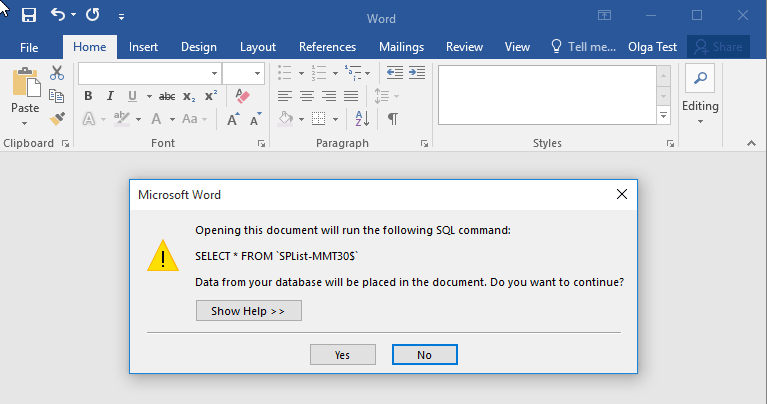Screen dimensions: 767x404
Task: Click Grow Font icon
Action: [x=233, y=119]
